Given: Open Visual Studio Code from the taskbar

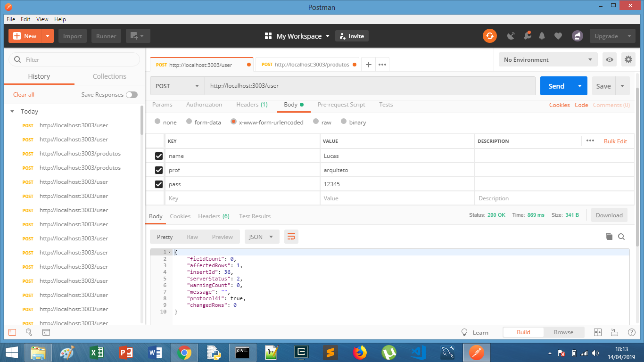Looking at the screenshot, I should click(418, 352).
